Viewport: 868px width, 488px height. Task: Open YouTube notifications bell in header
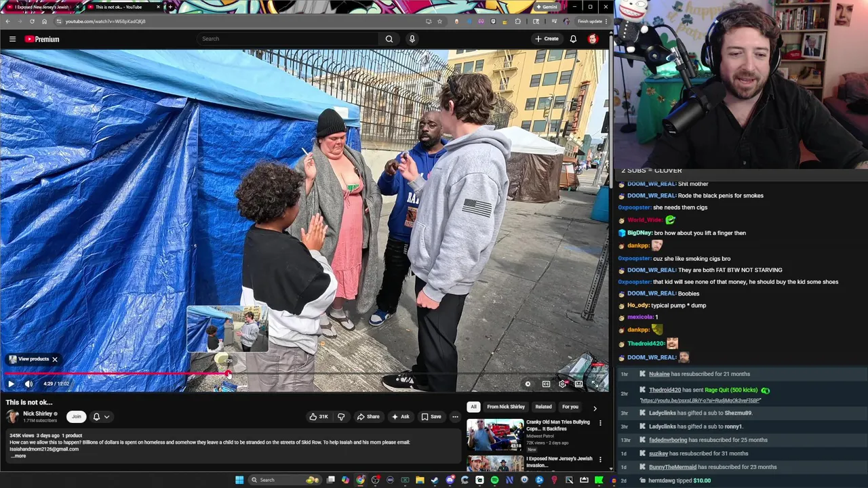[x=573, y=39]
